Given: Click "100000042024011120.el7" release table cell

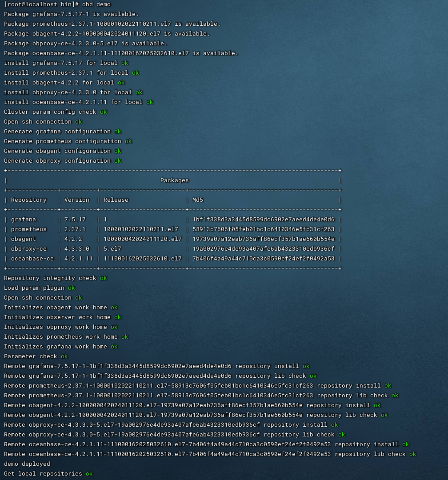Looking at the screenshot, I should [142, 240].
